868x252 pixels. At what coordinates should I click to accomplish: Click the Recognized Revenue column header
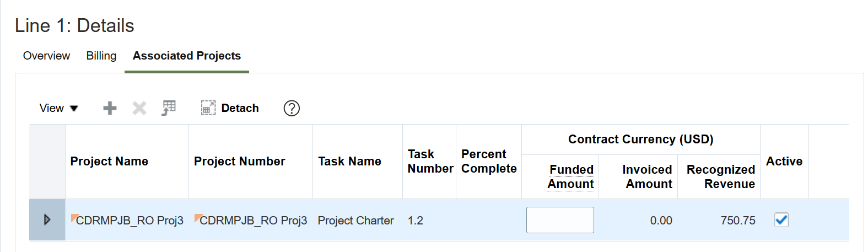(x=721, y=176)
